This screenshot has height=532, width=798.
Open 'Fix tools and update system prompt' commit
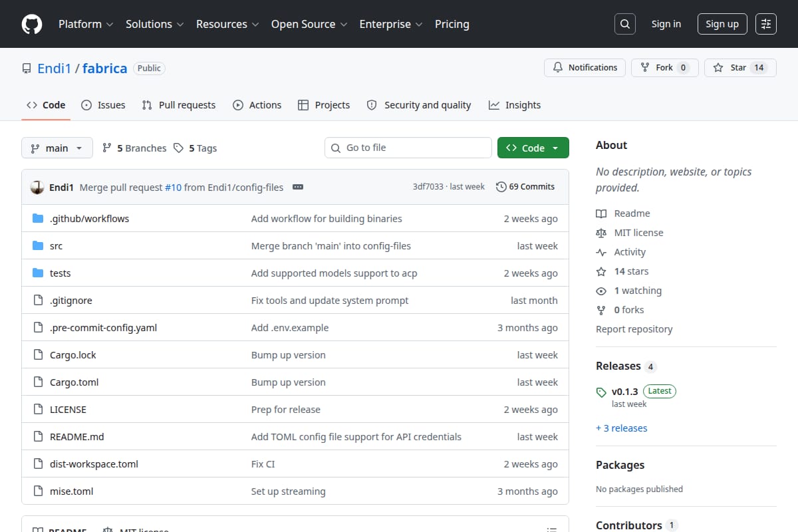click(x=330, y=301)
